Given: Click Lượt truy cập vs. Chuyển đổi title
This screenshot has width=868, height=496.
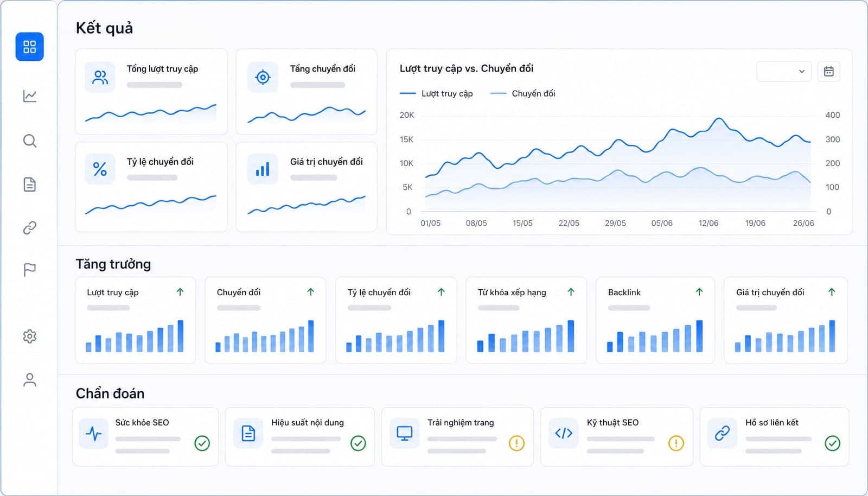Looking at the screenshot, I should click(467, 68).
